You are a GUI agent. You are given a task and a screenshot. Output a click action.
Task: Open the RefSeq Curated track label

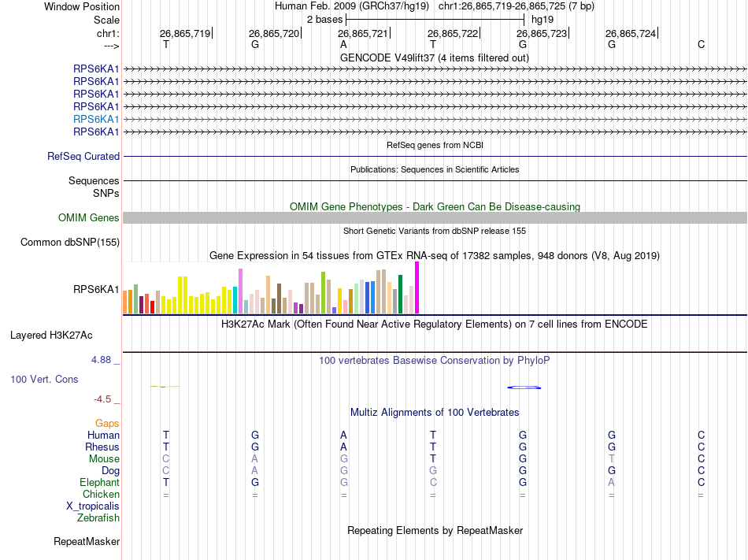tap(83, 157)
